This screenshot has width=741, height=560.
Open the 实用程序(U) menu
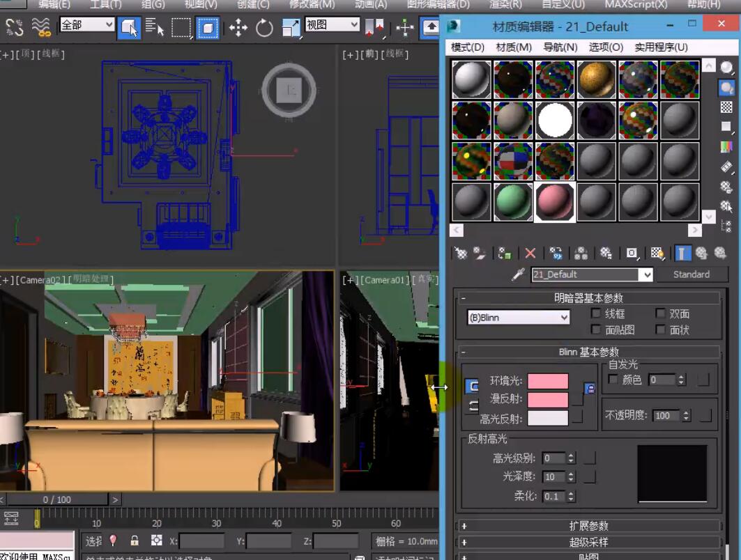[x=661, y=47]
